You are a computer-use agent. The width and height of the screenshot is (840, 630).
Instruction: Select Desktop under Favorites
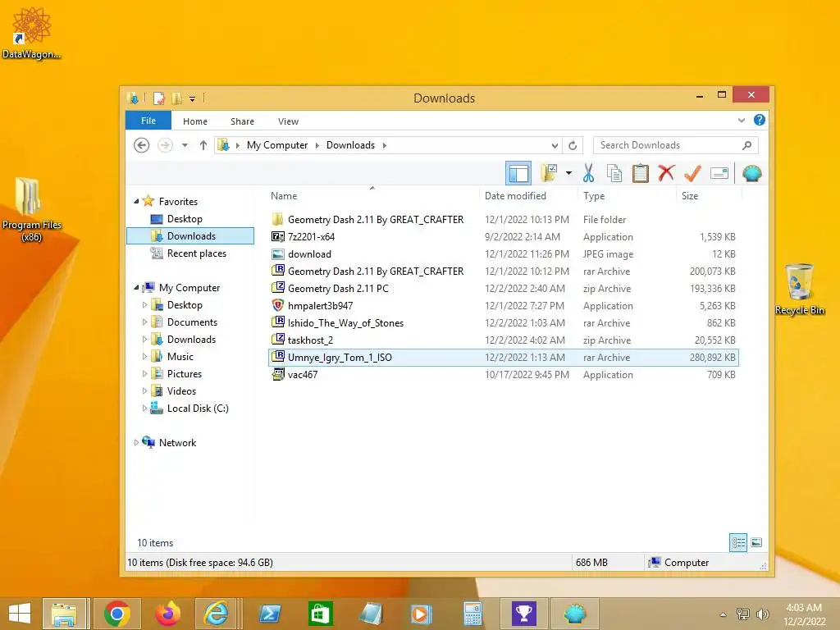click(185, 218)
